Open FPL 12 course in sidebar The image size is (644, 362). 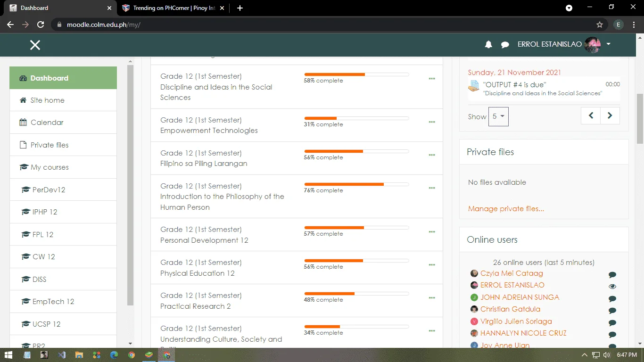click(x=63, y=234)
